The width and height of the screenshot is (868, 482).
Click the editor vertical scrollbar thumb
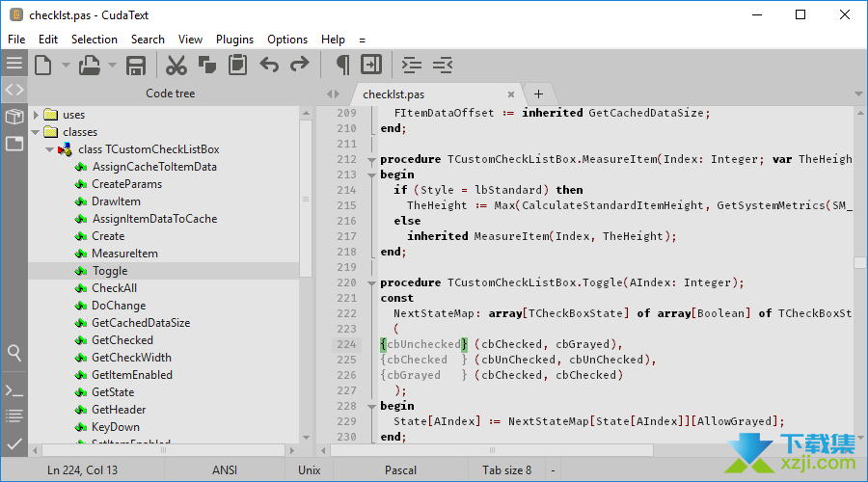859,262
